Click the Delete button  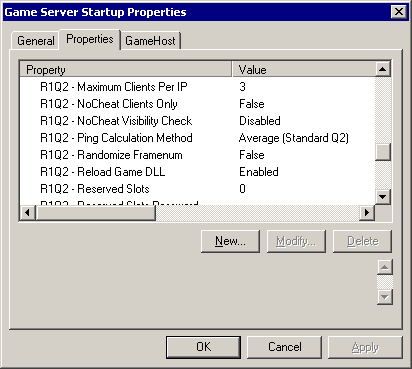pos(362,241)
